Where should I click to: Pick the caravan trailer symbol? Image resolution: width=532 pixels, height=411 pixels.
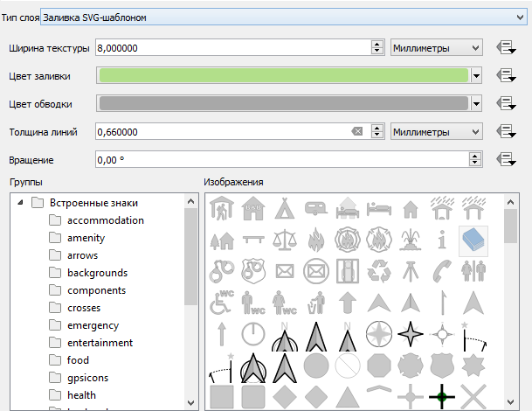pos(315,208)
